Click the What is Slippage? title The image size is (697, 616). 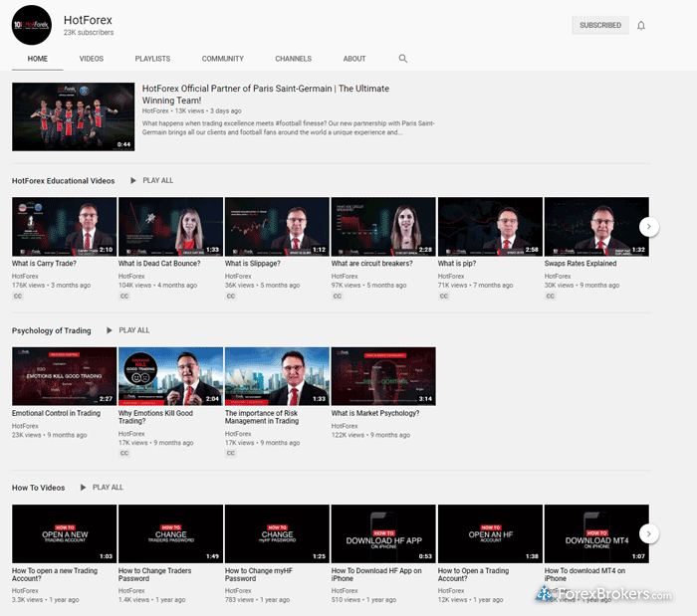pos(253,264)
